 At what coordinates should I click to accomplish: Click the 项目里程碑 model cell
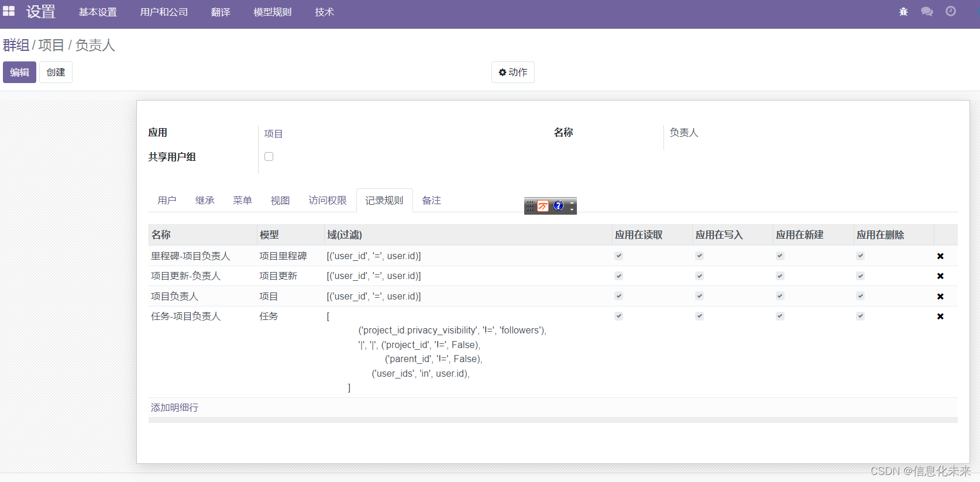[283, 256]
